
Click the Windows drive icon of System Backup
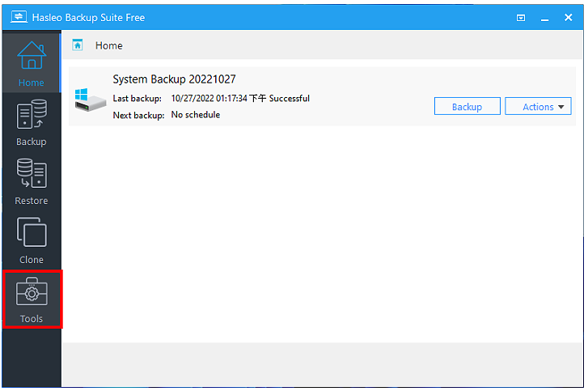[91, 100]
